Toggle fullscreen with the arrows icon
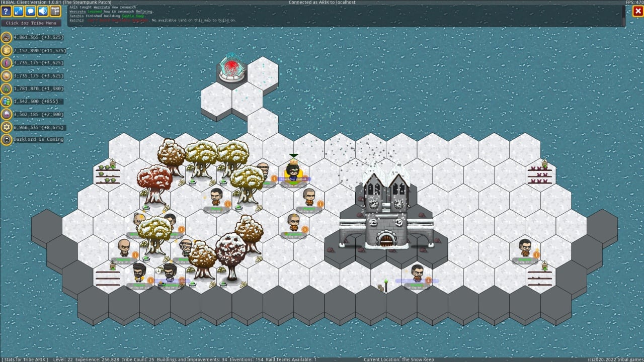 pyautogui.click(x=19, y=11)
